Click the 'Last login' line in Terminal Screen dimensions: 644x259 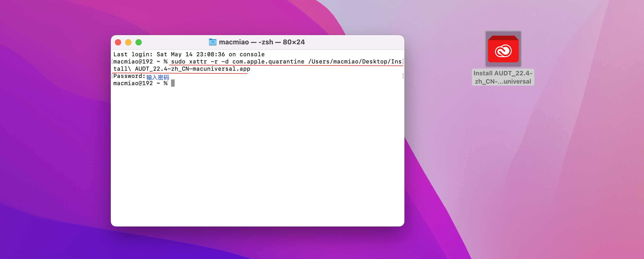189,54
